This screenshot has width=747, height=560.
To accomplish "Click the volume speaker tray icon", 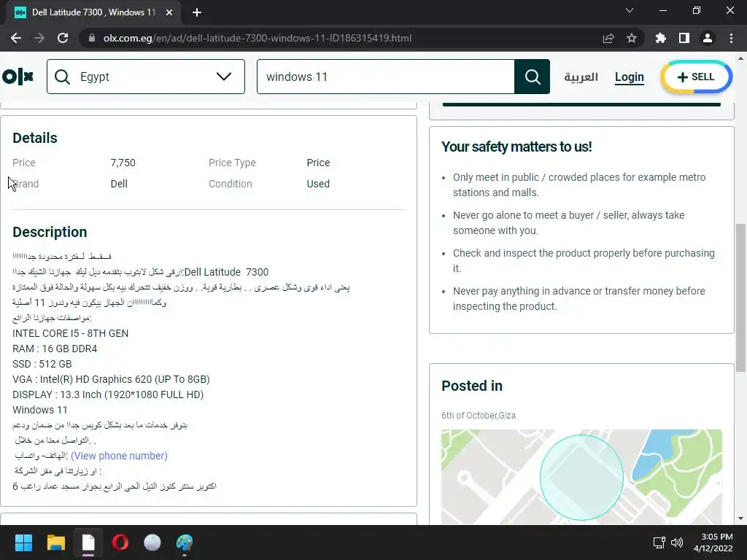I will [x=676, y=542].
